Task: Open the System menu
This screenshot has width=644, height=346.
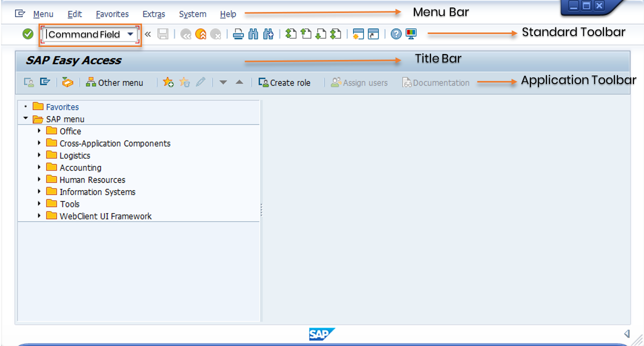Action: (x=192, y=14)
